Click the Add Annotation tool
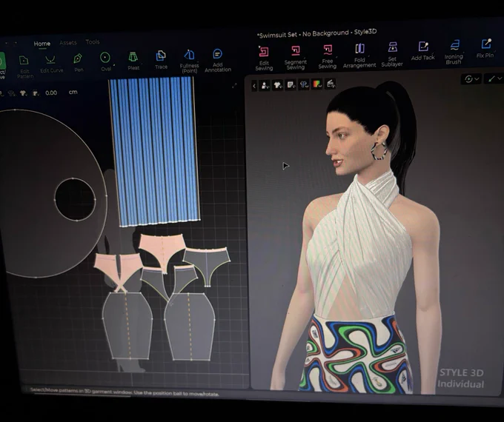This screenshot has width=504, height=422. point(218,60)
